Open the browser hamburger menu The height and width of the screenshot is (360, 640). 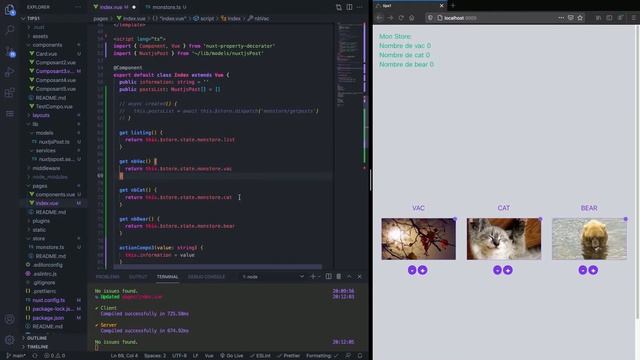pyautogui.click(x=634, y=18)
